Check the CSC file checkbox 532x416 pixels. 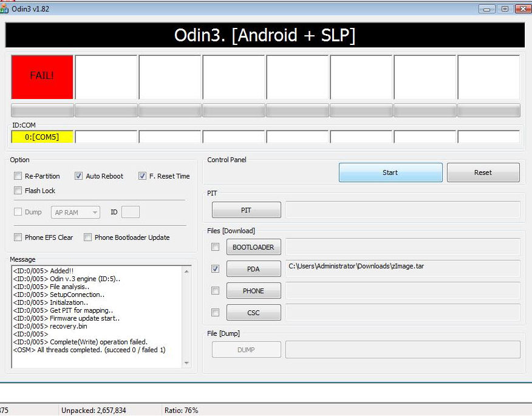click(x=215, y=312)
